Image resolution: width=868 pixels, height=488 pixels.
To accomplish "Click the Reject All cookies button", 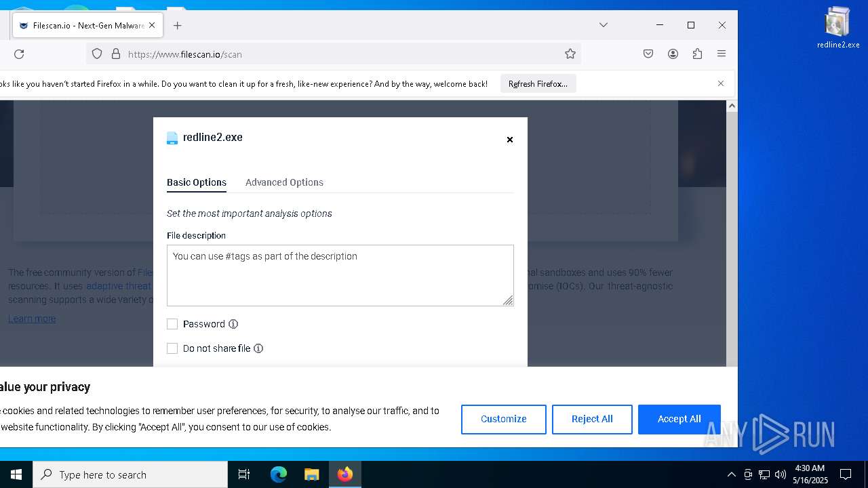I will coord(592,420).
